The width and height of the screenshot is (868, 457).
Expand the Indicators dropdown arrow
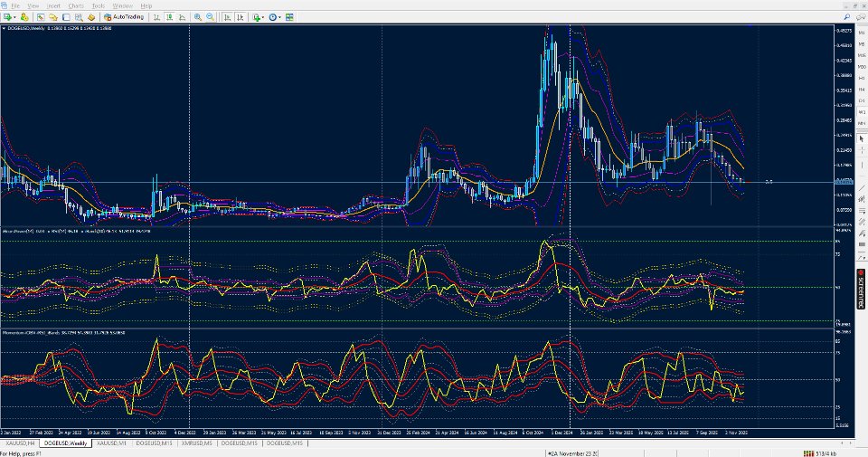click(263, 17)
